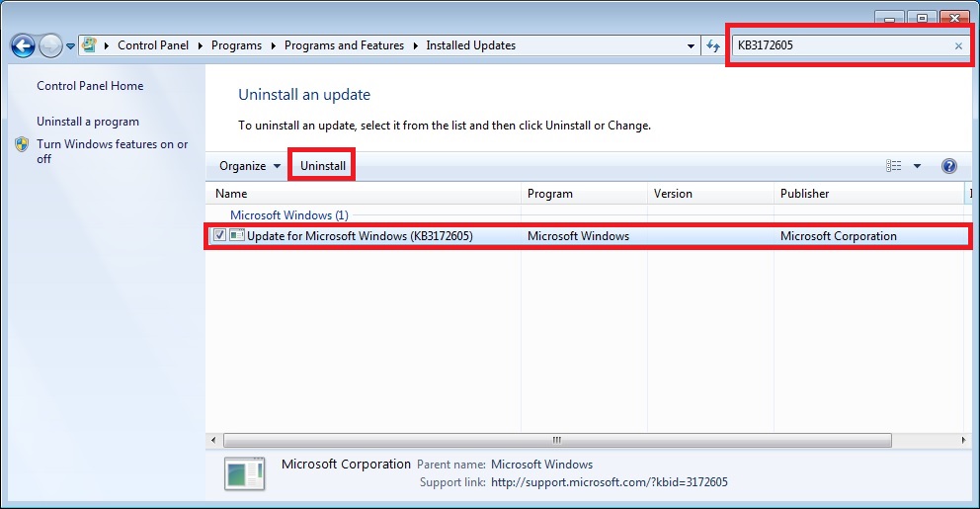Click the Control Panel icon in address bar
980x509 pixels.
tap(89, 45)
